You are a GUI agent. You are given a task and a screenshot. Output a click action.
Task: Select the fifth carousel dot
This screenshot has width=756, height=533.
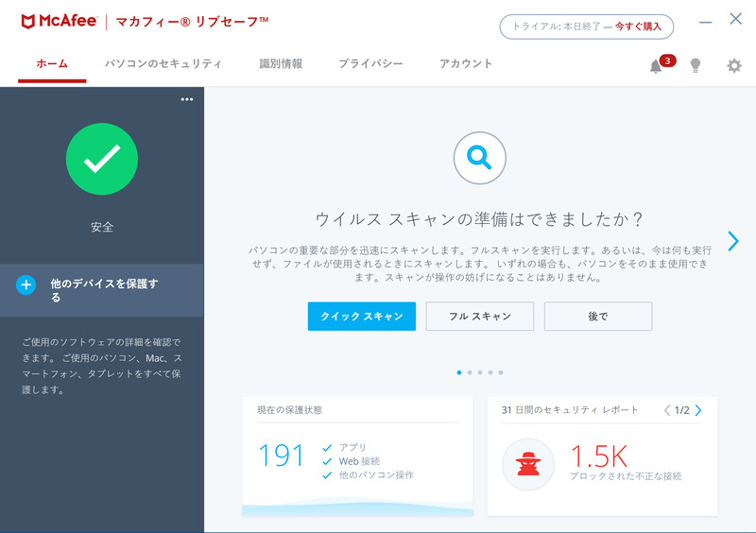(501, 372)
